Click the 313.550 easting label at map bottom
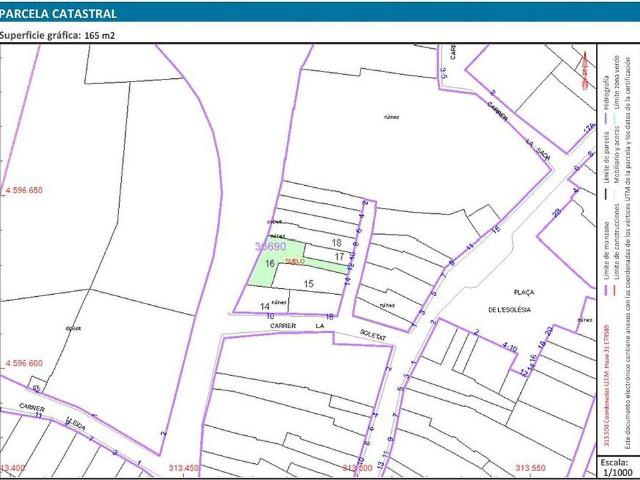The image size is (640, 480). [x=531, y=468]
